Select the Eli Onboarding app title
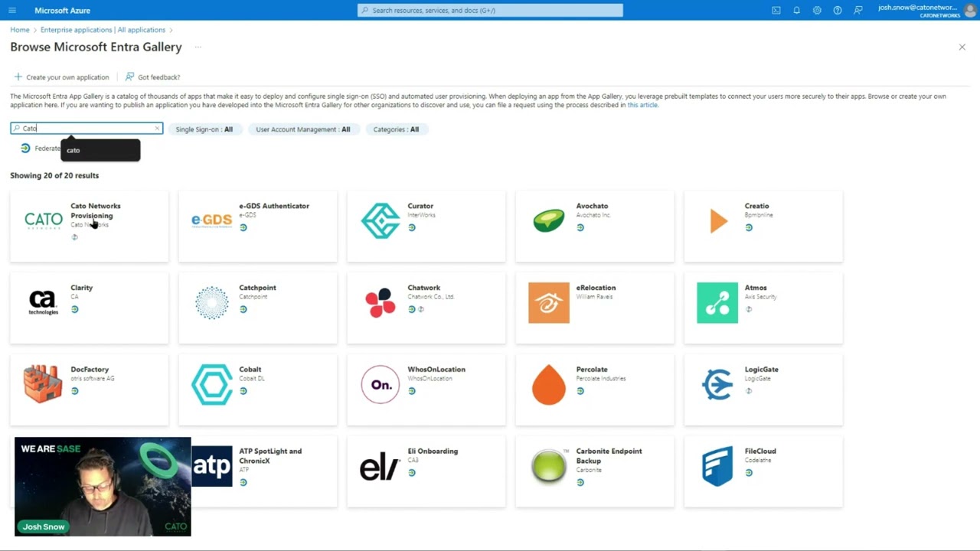Image resolution: width=980 pixels, height=551 pixels. [433, 452]
